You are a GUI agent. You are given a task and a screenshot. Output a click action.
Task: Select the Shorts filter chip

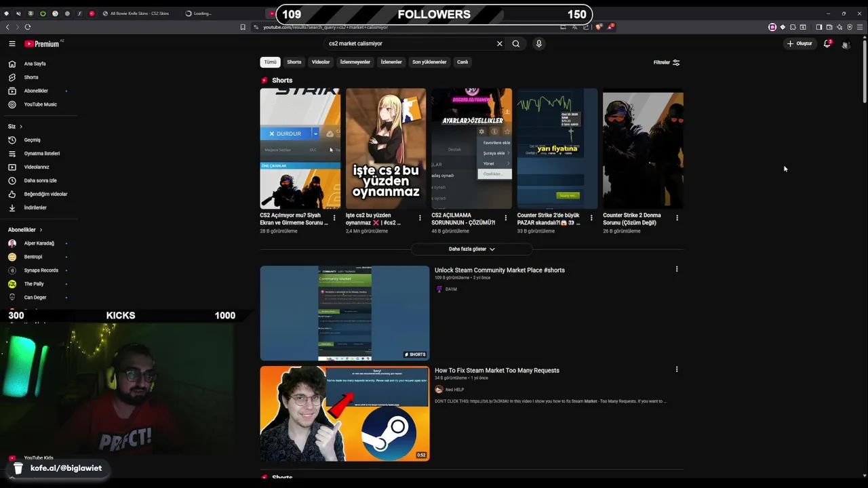click(294, 62)
